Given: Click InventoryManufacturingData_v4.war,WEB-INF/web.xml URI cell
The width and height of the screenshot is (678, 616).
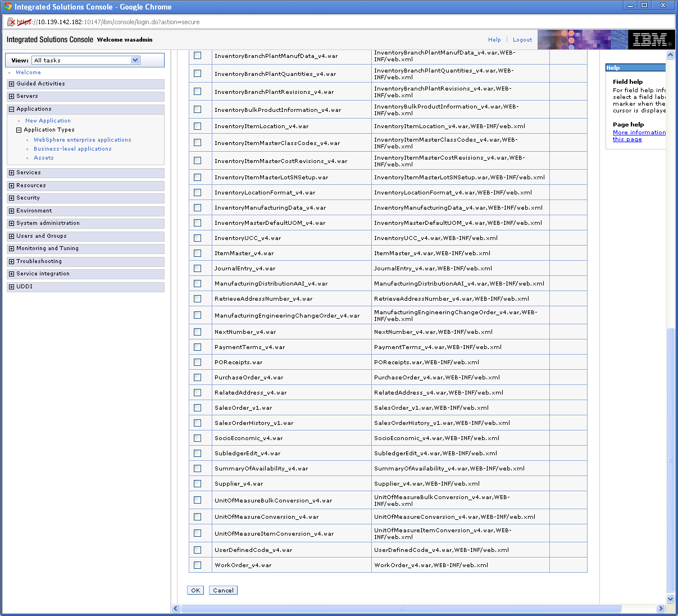Looking at the screenshot, I should pos(458,208).
